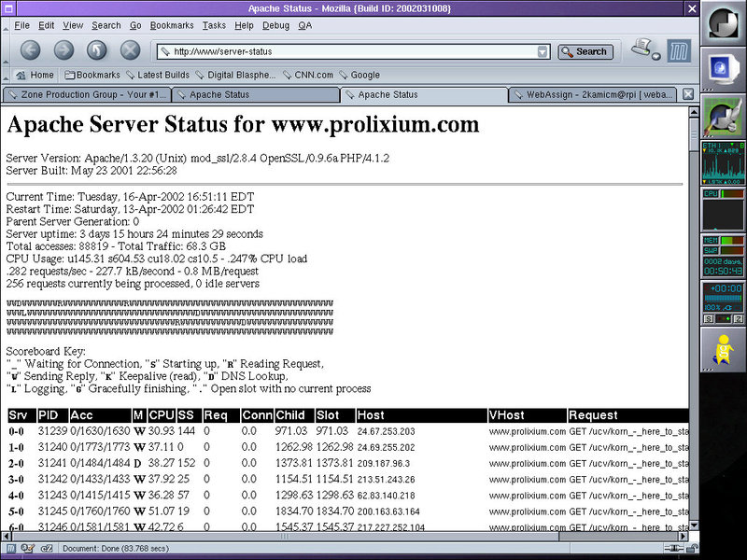Screen dimensions: 747x560
Task: Open the Bookmarks menu
Action: 172,25
